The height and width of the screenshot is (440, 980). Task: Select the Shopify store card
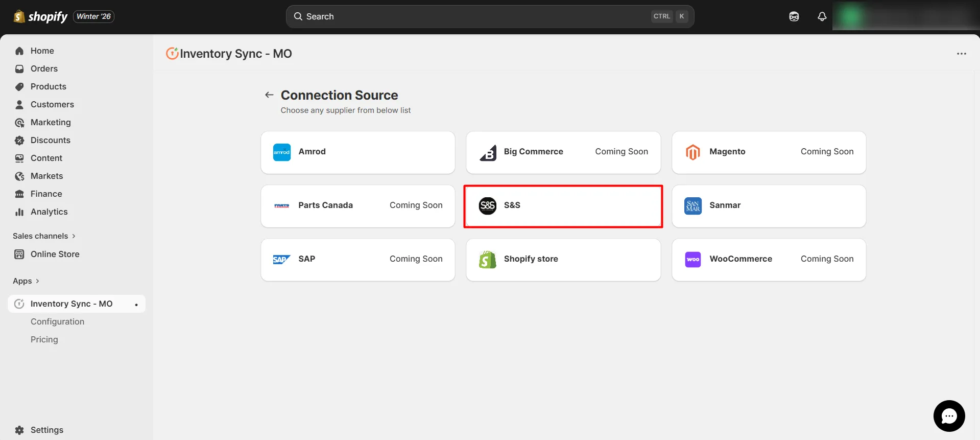click(563, 260)
